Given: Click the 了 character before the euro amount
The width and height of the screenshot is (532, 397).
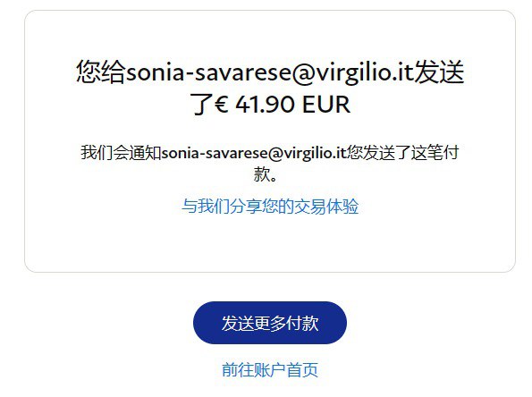Looking at the screenshot, I should click(x=202, y=104).
